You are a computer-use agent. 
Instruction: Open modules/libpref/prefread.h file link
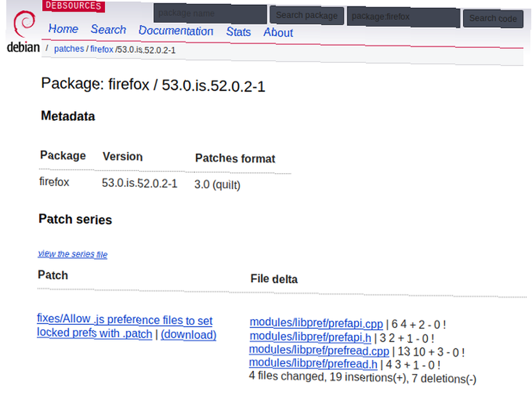point(313,364)
